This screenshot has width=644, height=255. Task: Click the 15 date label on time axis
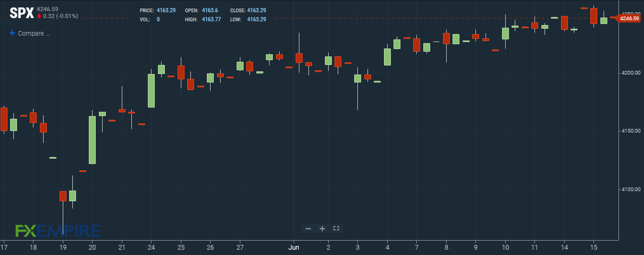pos(593,248)
